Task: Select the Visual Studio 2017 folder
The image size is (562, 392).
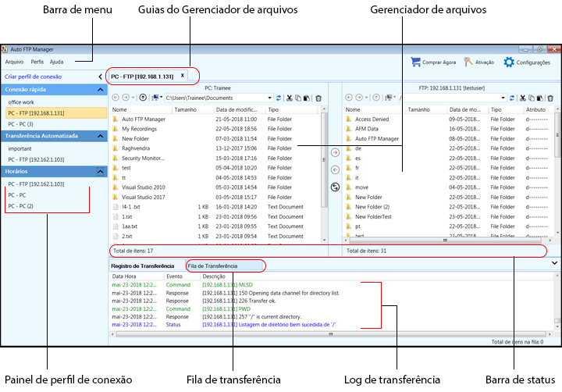Action: click(143, 197)
